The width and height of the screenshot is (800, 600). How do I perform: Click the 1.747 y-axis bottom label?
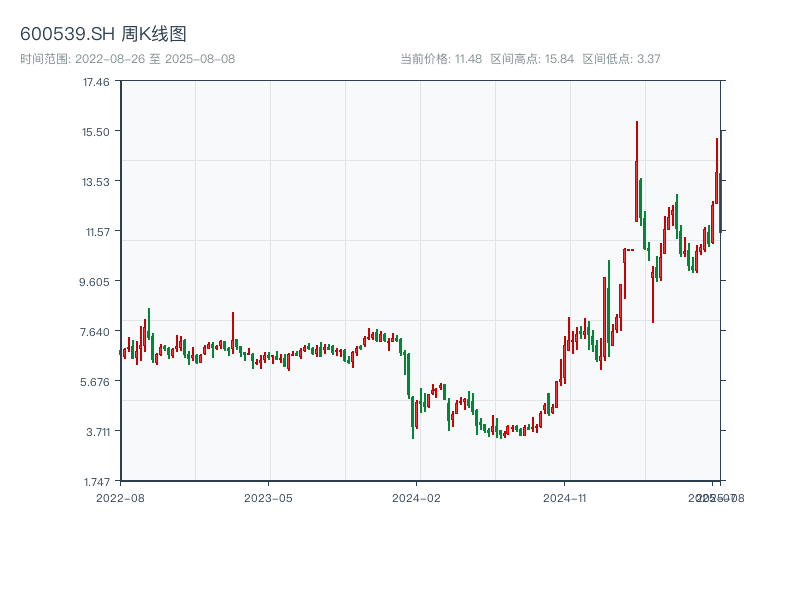[96, 482]
